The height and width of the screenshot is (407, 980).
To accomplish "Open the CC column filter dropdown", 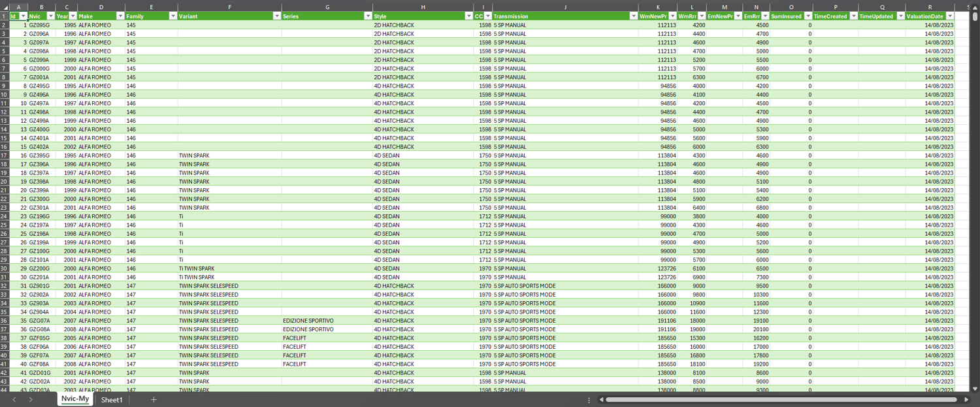I will 487,16.
